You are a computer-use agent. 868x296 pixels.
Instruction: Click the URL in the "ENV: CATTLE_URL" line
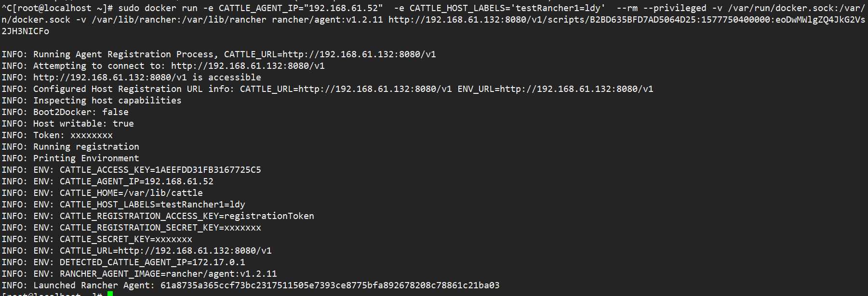pos(195,251)
